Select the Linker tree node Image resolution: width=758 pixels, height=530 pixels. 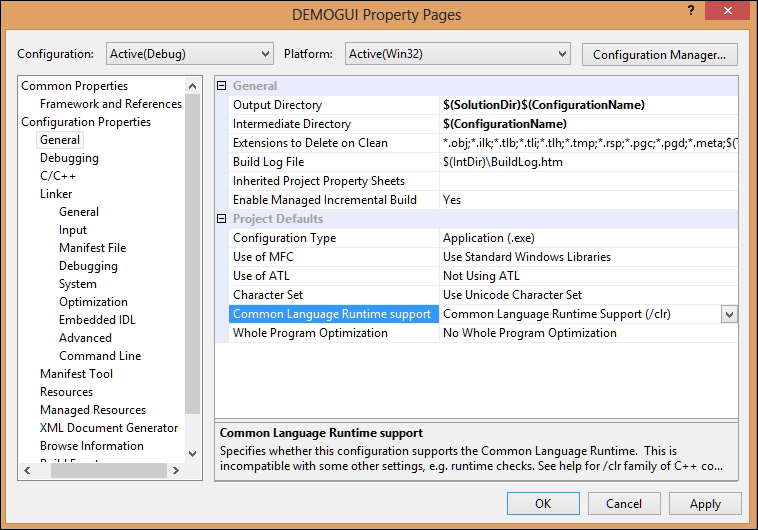point(56,193)
